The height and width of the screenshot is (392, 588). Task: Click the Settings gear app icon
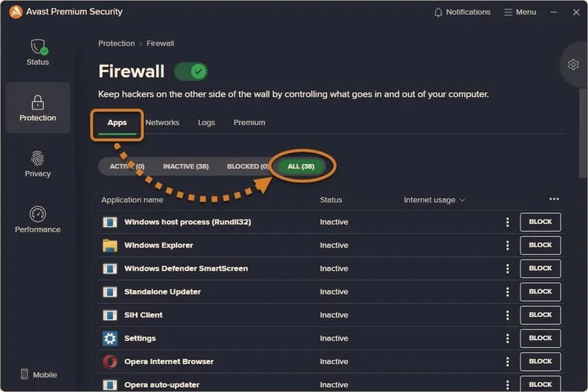point(110,338)
